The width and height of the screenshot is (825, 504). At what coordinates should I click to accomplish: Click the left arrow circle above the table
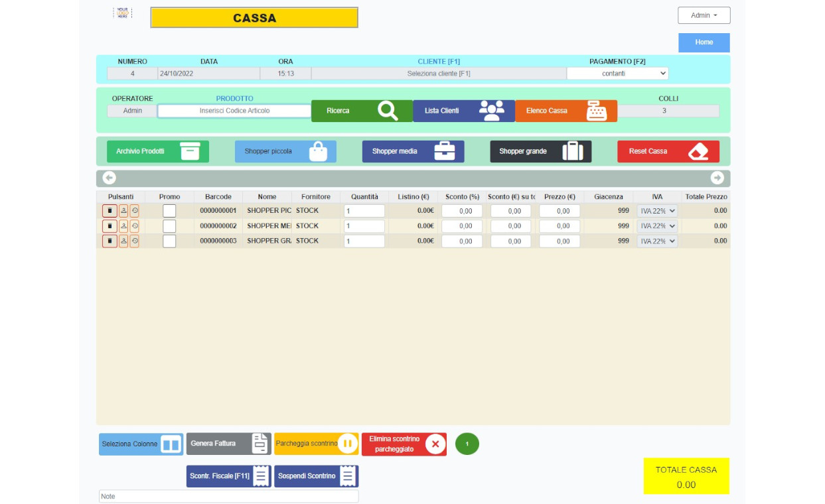coord(110,178)
